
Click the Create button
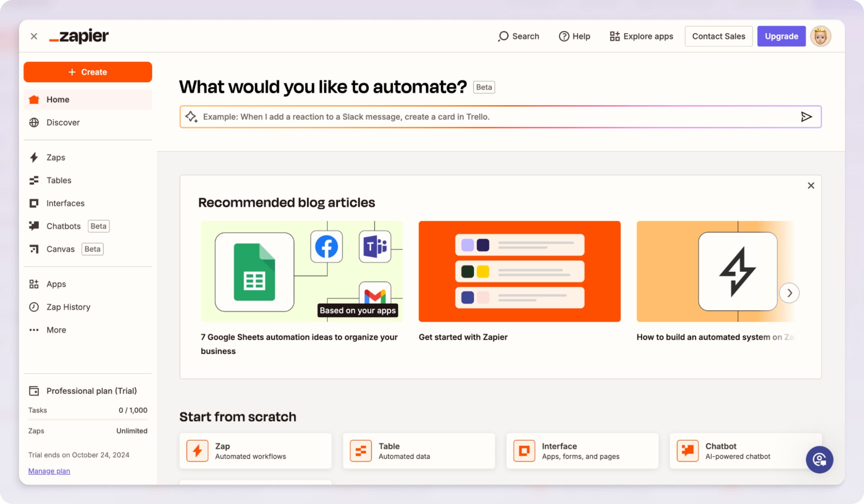(x=87, y=72)
